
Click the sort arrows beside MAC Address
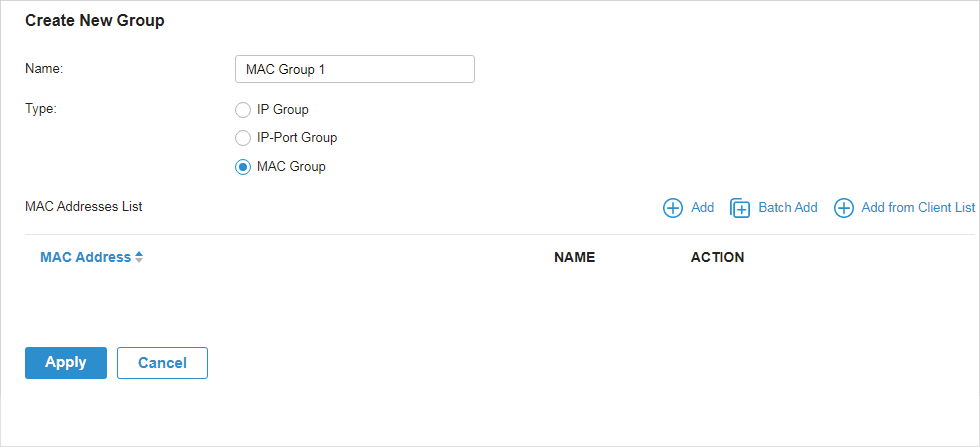[139, 257]
